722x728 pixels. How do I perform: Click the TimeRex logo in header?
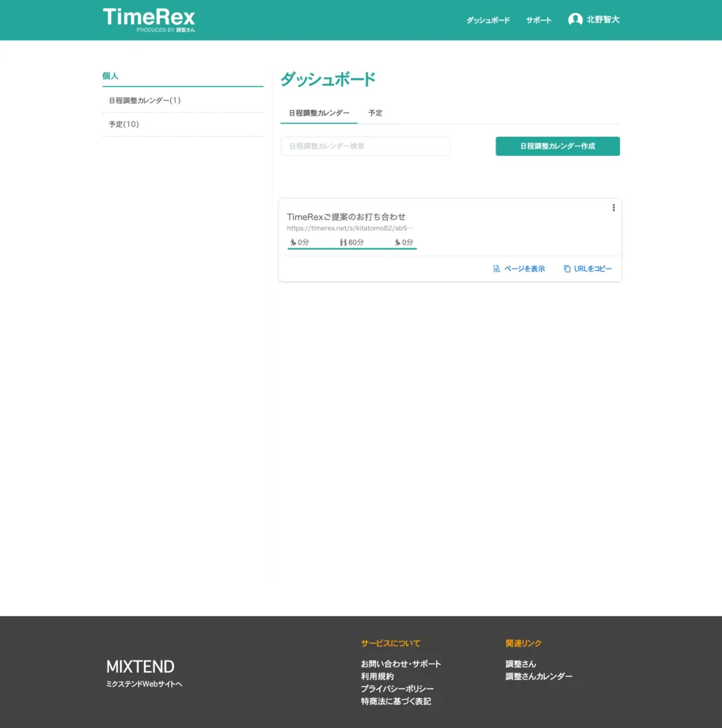149,19
